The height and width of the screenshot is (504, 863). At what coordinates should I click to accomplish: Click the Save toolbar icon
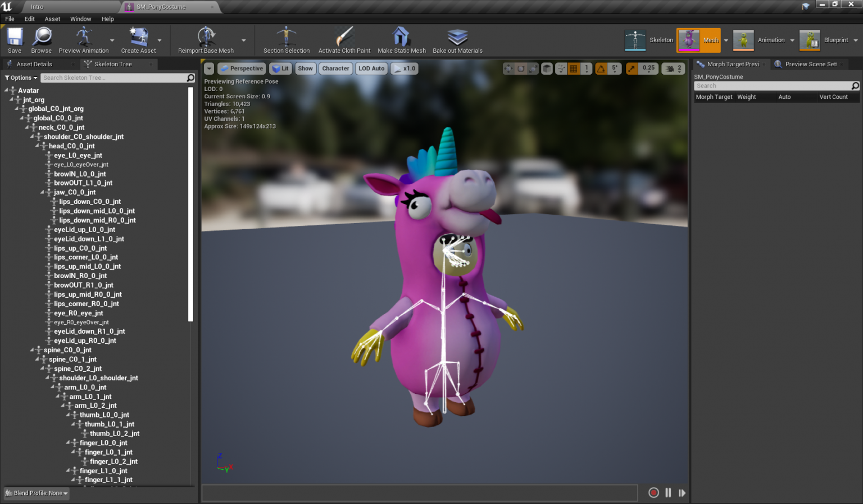(15, 40)
